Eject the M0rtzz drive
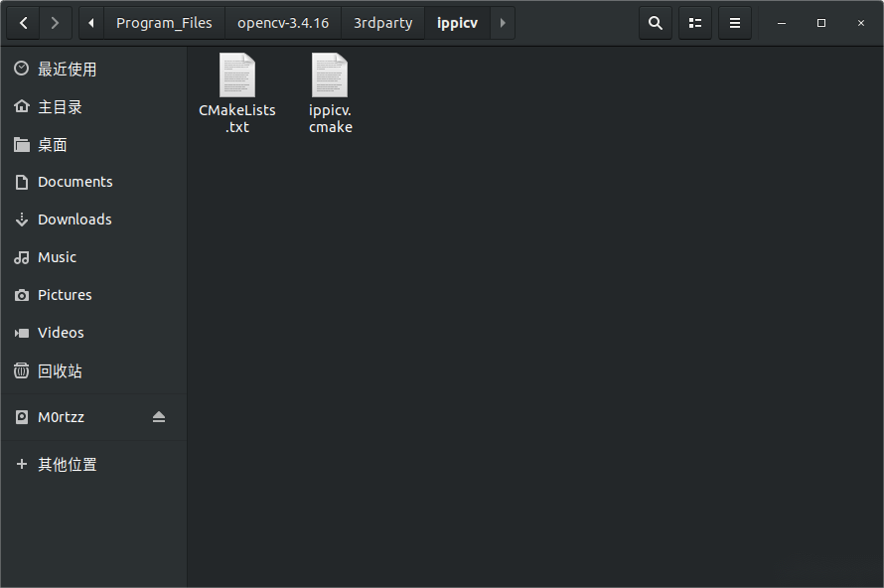 tap(159, 416)
